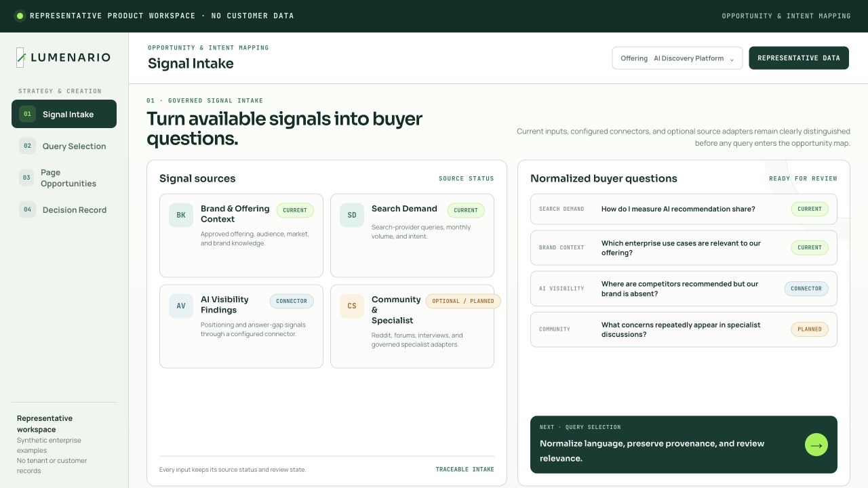Open the Offering AI Discovery Platform dropdown
The width and height of the screenshot is (868, 488).
677,58
